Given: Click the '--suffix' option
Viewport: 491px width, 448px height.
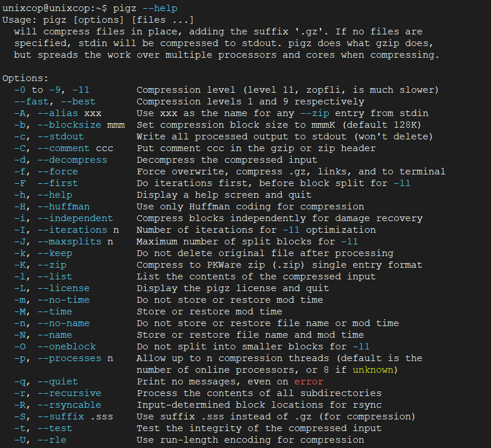Looking at the screenshot, I should pyautogui.click(x=61, y=417).
